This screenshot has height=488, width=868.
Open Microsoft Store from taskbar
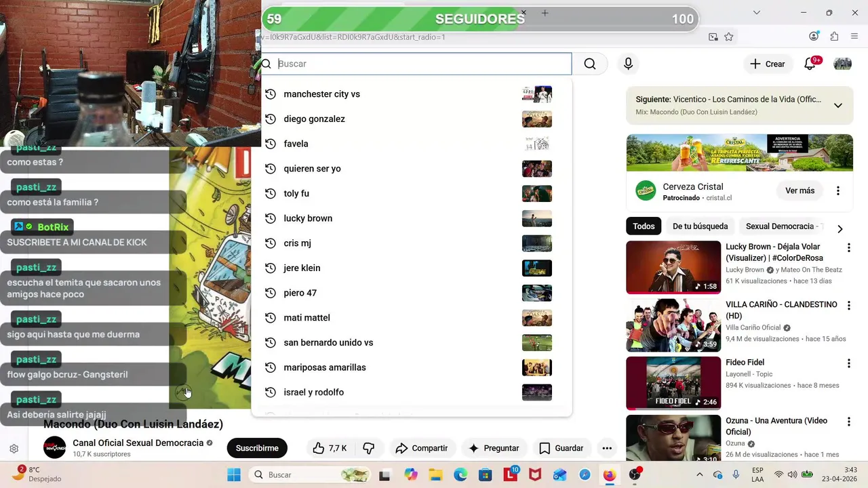(485, 474)
